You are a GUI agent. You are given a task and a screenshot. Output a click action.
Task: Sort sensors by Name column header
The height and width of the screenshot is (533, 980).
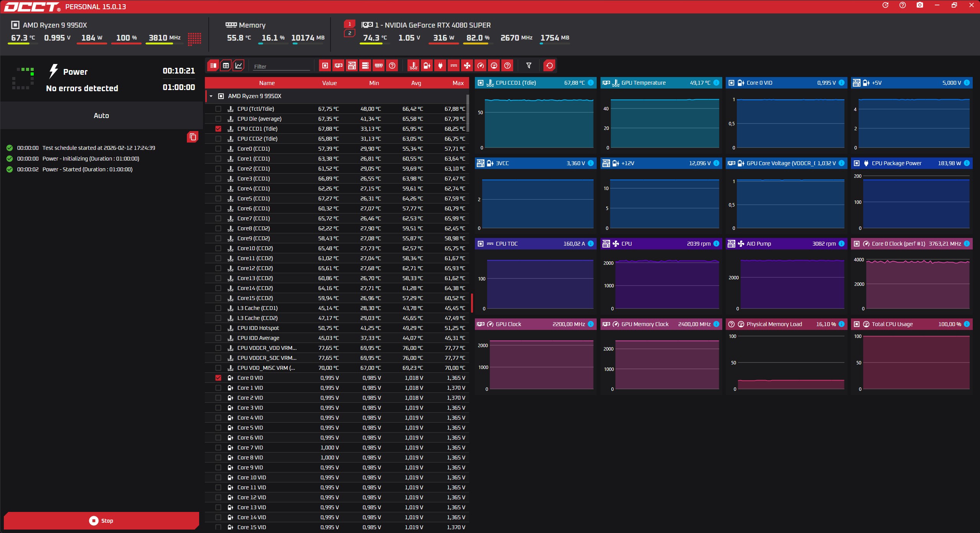[x=267, y=83]
